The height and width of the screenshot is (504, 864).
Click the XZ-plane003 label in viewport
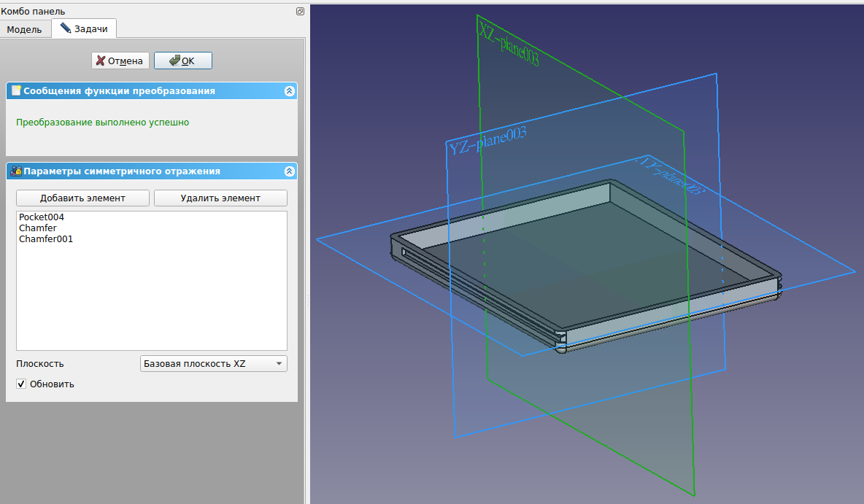(x=509, y=45)
